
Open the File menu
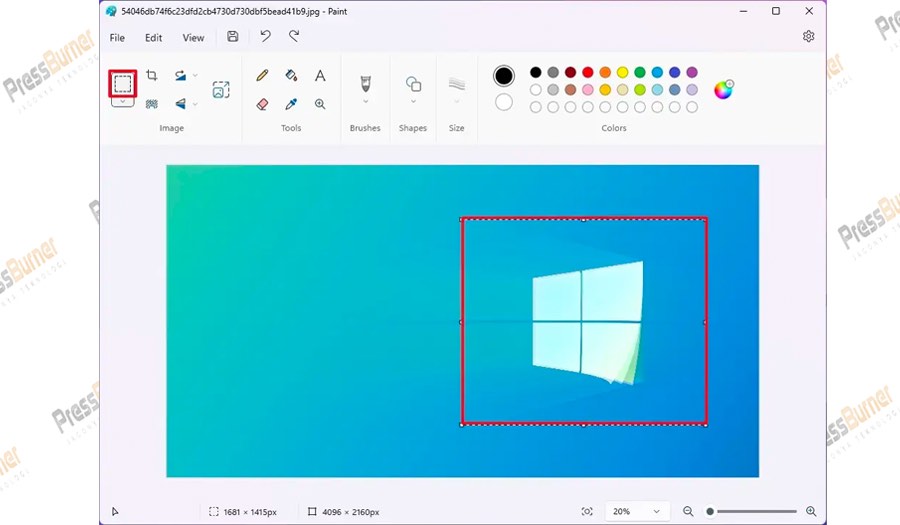(117, 38)
